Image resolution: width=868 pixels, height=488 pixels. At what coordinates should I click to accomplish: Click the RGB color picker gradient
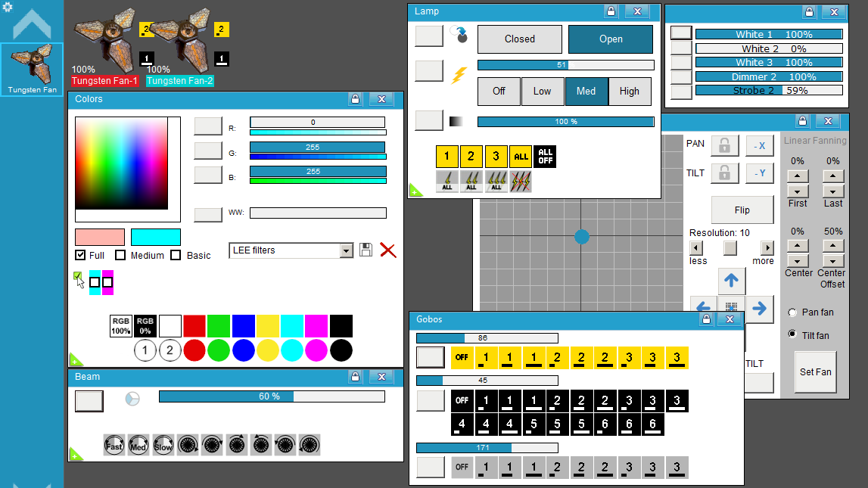(x=121, y=163)
